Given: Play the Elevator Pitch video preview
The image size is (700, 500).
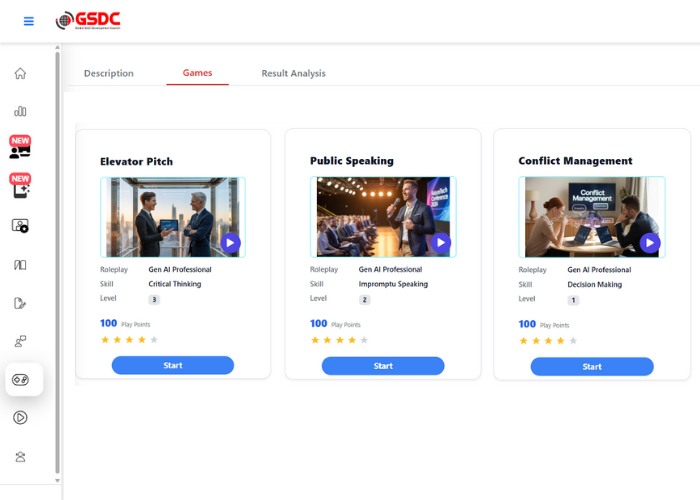Looking at the screenshot, I should click(230, 242).
